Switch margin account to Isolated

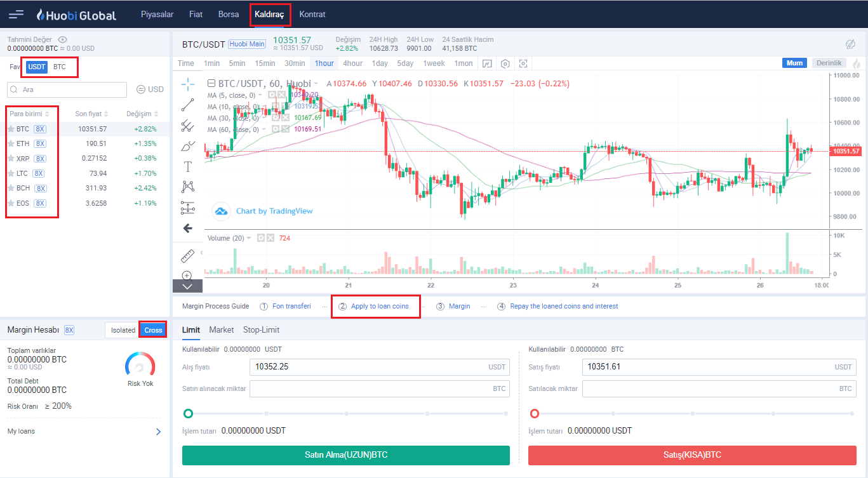(123, 330)
